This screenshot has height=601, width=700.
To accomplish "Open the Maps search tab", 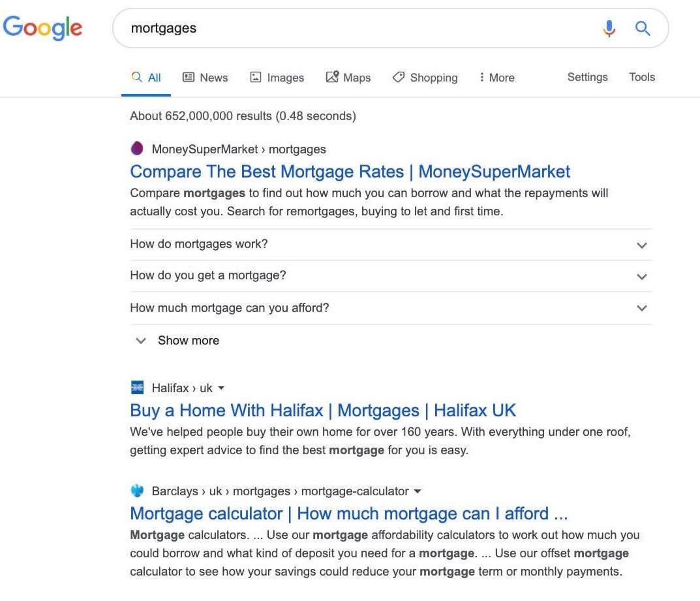I will coord(348,77).
